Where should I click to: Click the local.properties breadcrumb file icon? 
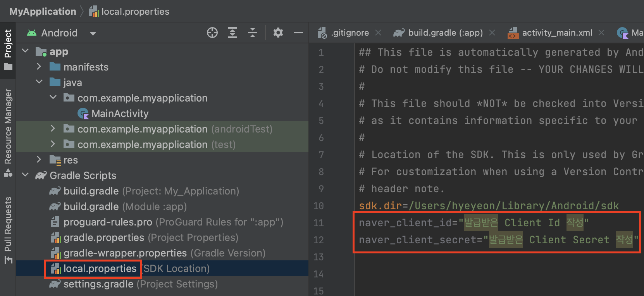[x=94, y=12]
